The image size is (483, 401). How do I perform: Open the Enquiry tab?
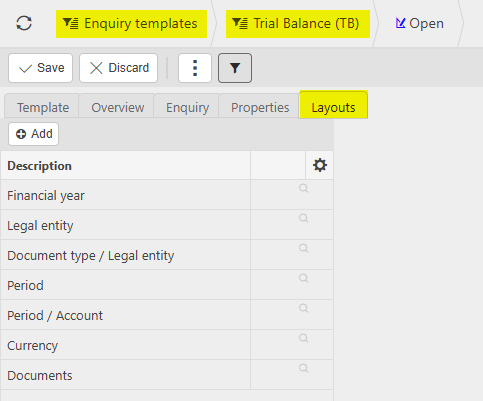coord(187,107)
